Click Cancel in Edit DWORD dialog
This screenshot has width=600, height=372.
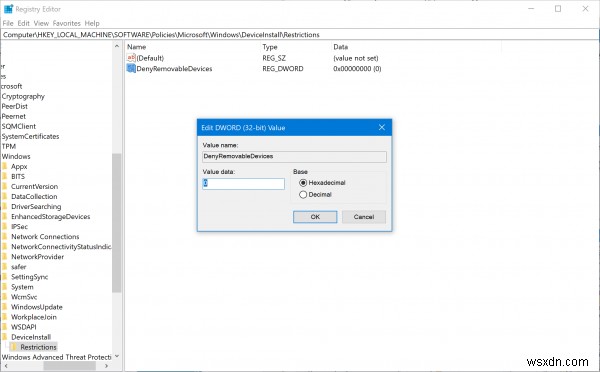[x=364, y=217]
